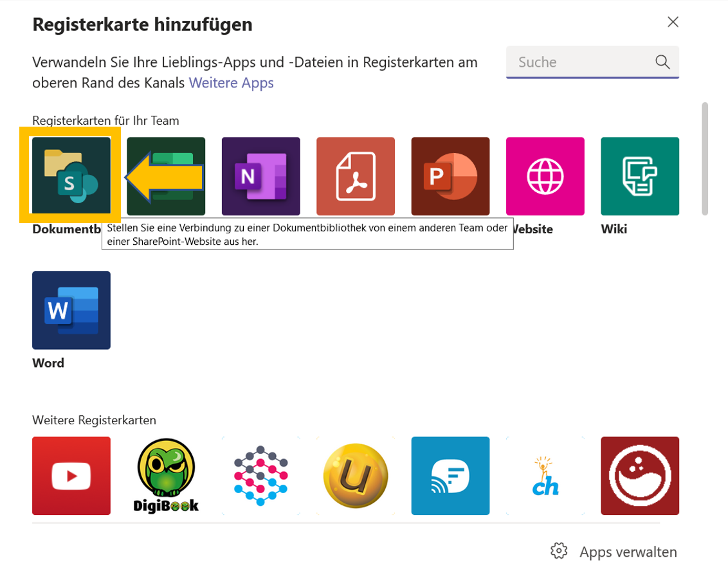Select the 'ch' figure app icon

click(x=545, y=476)
